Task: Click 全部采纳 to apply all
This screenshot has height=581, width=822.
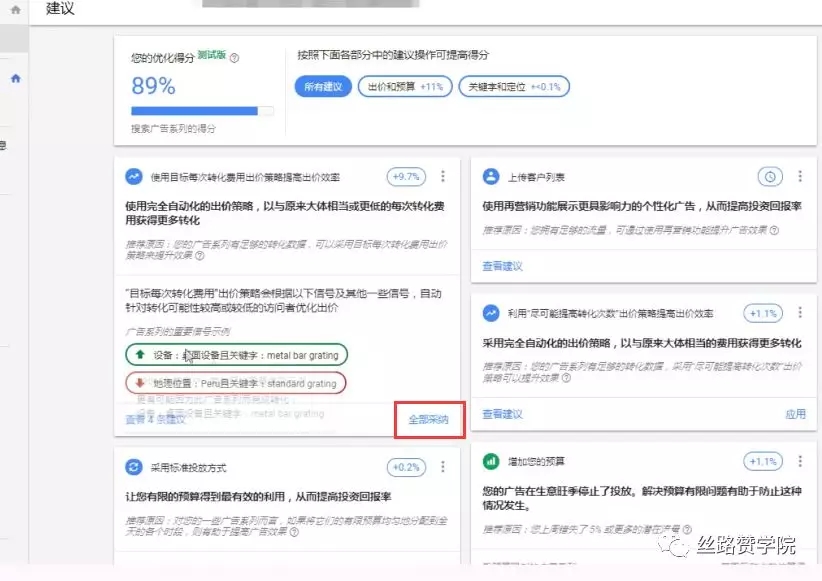Action: coord(429,419)
